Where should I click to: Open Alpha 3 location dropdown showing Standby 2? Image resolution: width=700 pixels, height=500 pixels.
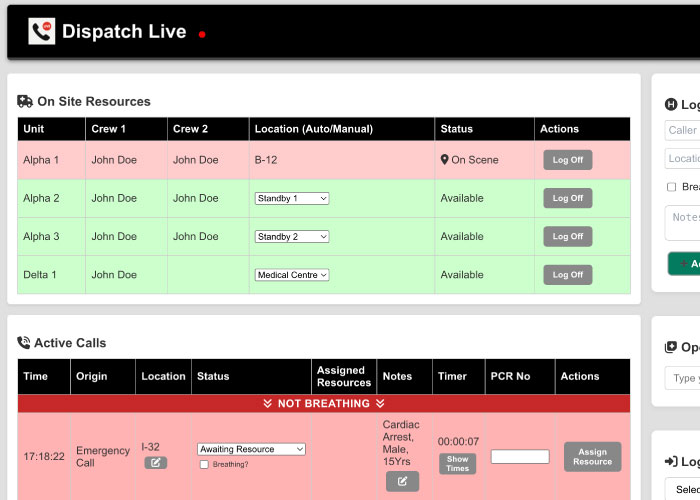pos(292,237)
